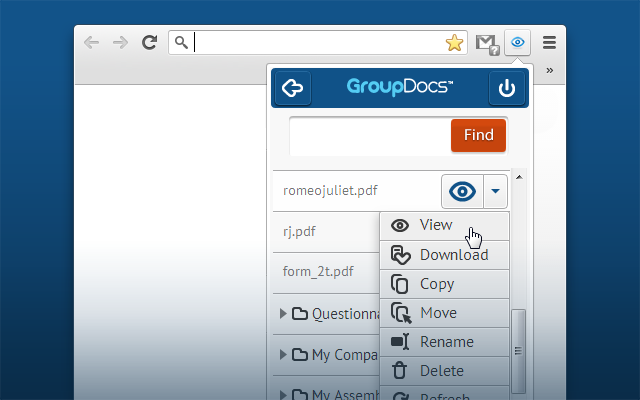Click the GroupDocs eye extension button

coord(518,42)
